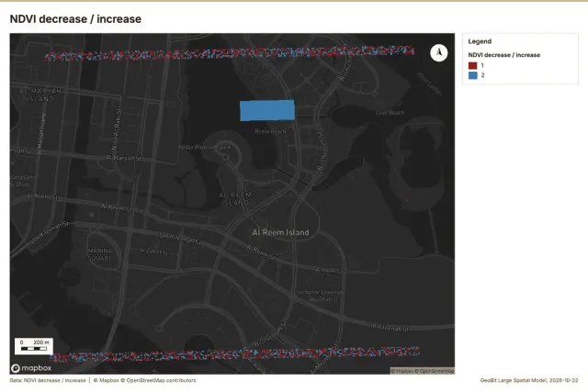Click the 'AL REEM ISLAND' uppercase label
The width and height of the screenshot is (588, 392).
click(235, 198)
